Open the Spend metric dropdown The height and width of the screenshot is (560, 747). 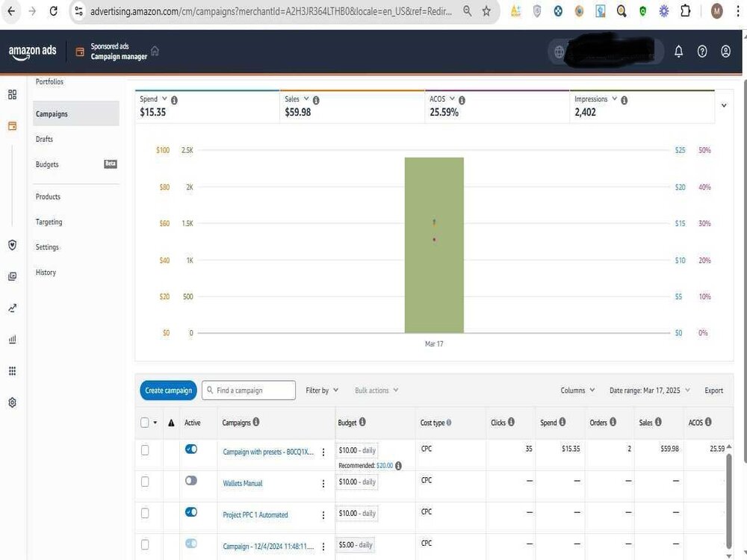(164, 99)
